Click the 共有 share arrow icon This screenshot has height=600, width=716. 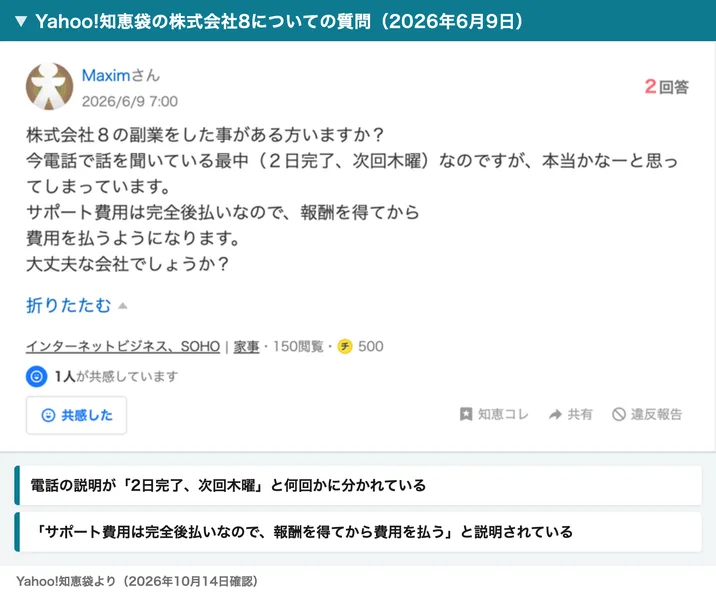point(555,414)
